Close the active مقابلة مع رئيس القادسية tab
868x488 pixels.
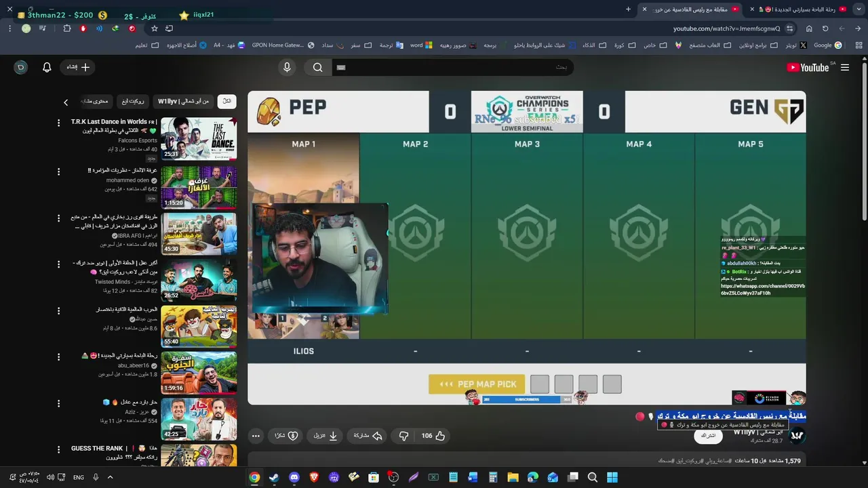click(x=644, y=9)
